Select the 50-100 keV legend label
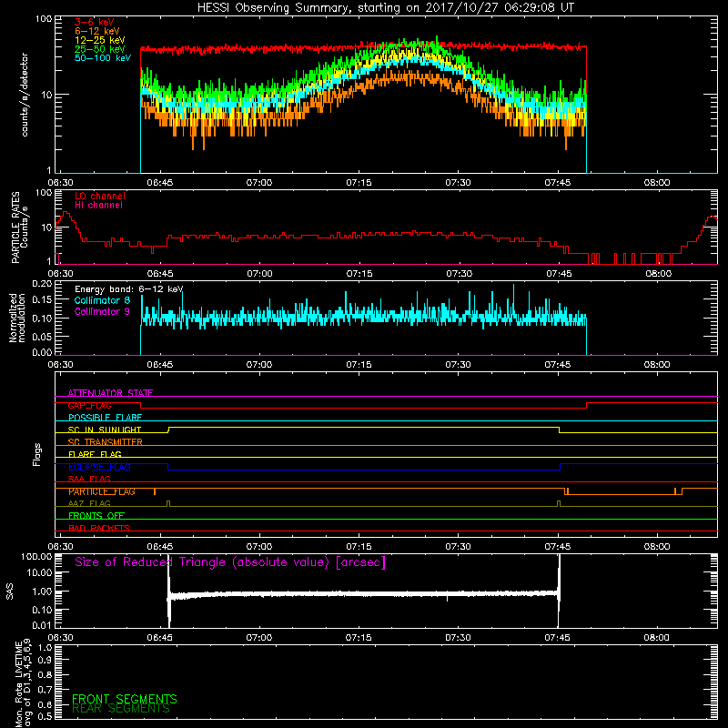 (103, 58)
